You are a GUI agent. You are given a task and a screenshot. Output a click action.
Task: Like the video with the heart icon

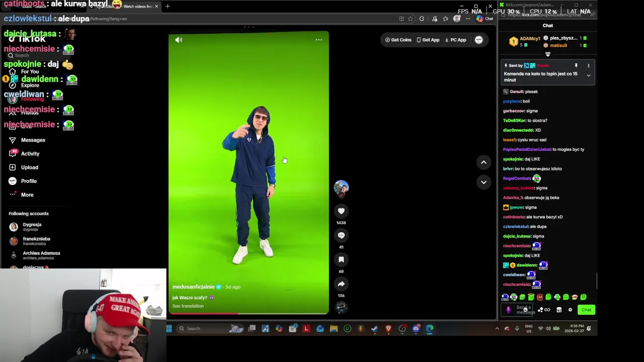341,211
